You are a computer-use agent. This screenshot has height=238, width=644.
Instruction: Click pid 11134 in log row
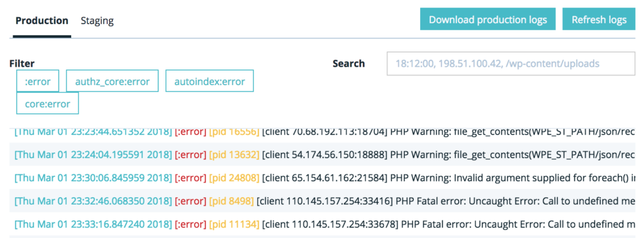point(235,224)
